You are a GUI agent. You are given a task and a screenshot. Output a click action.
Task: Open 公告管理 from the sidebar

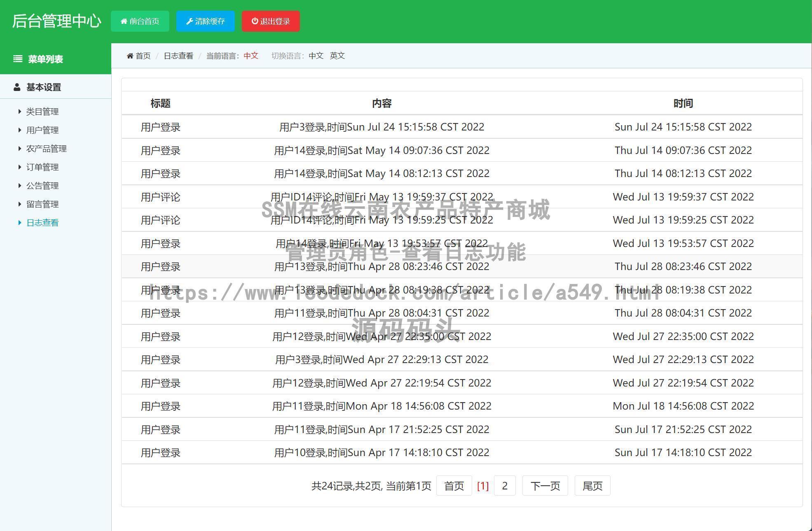42,185
